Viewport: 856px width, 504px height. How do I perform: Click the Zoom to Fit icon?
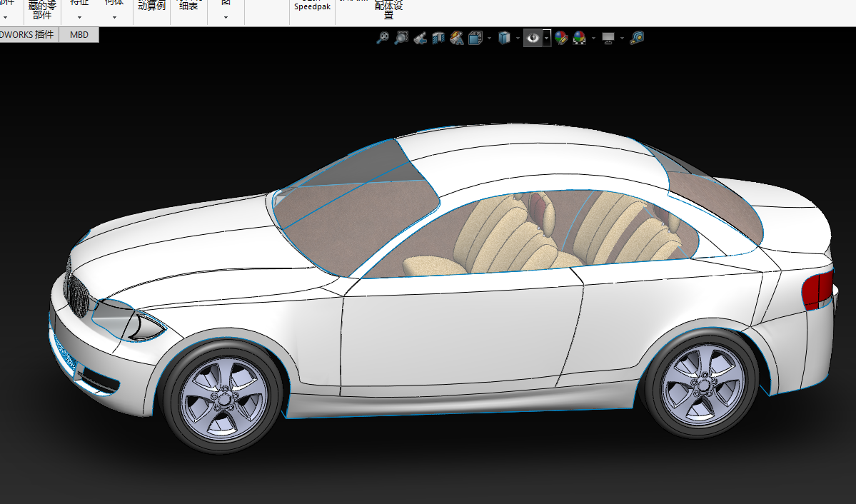click(x=383, y=38)
